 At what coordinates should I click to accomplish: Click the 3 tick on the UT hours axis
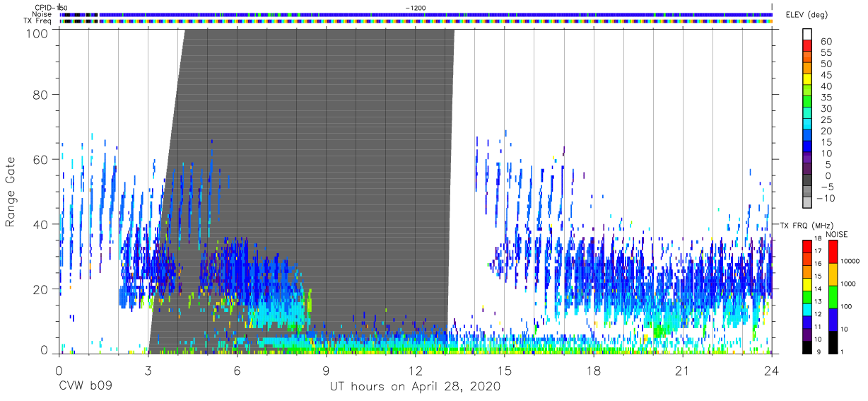coord(148,371)
